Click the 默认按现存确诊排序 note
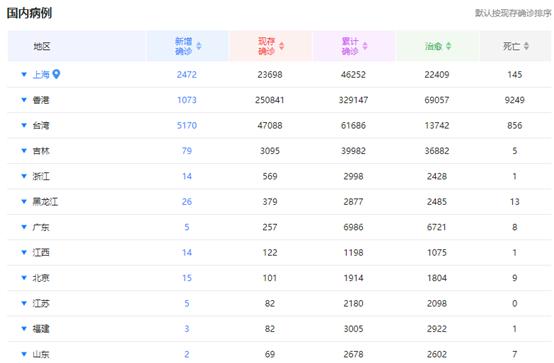554x363 pixels. (513, 13)
